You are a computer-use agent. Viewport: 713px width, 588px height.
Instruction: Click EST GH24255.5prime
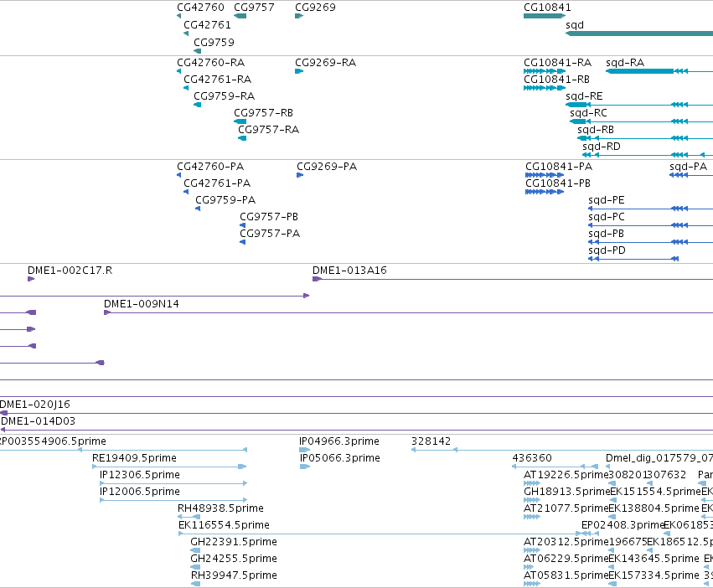click(234, 559)
